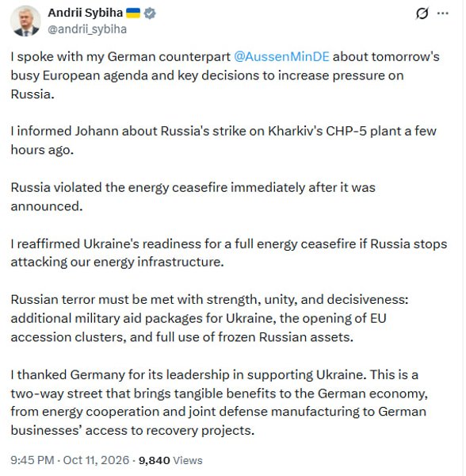
Task: Open Andrii Sybiha's profile photo
Action: [x=25, y=21]
